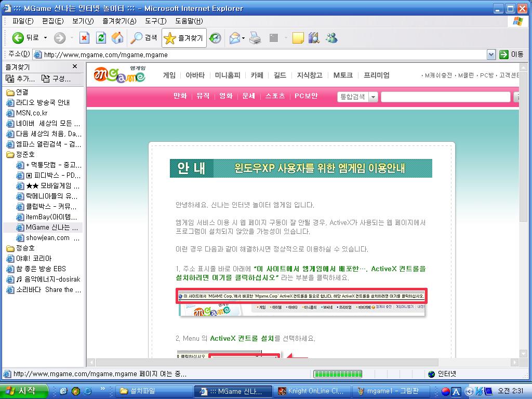This screenshot has width=532, height=399.
Task: Open the address bar URL dropdown
Action: click(491, 55)
